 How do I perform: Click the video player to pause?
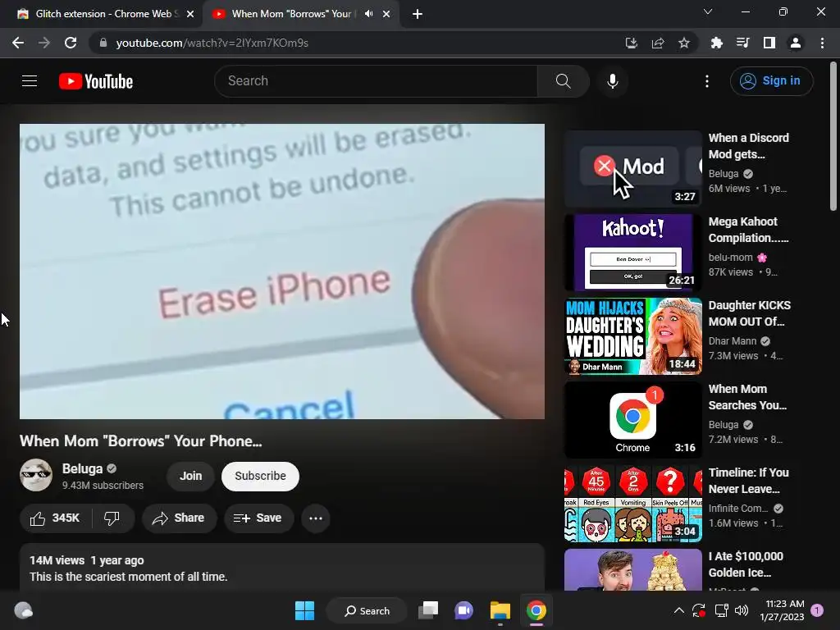click(x=282, y=272)
